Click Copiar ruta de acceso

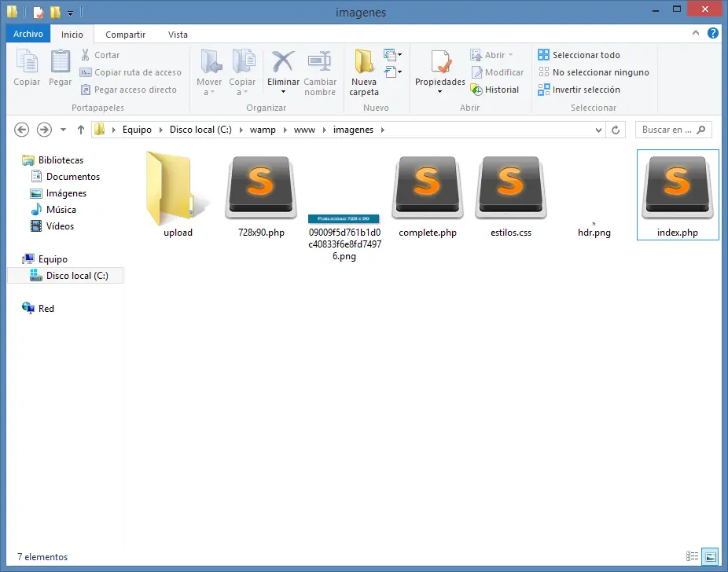[131, 72]
